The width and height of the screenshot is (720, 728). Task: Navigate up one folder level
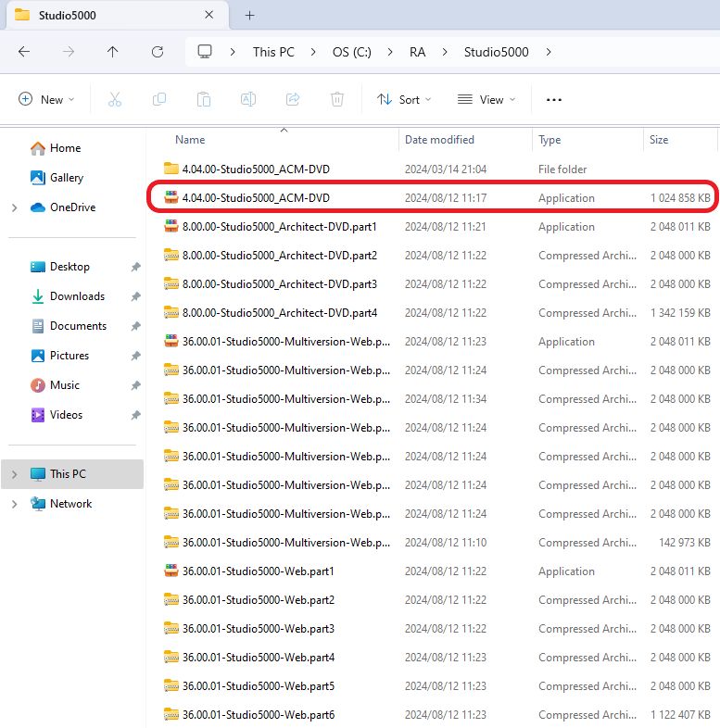[112, 52]
